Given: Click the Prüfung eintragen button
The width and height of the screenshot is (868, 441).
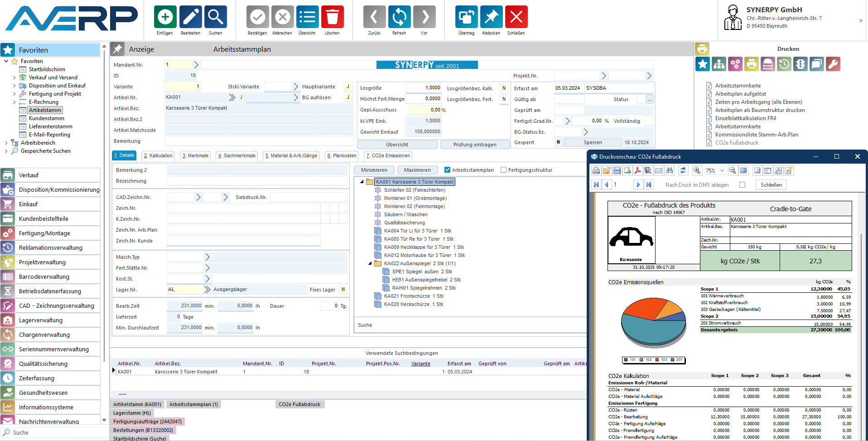Looking at the screenshot, I should point(475,145).
